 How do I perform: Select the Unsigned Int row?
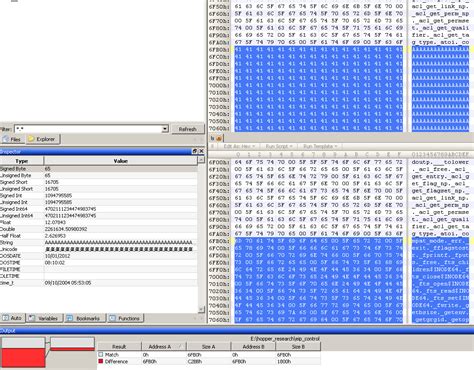point(99,202)
